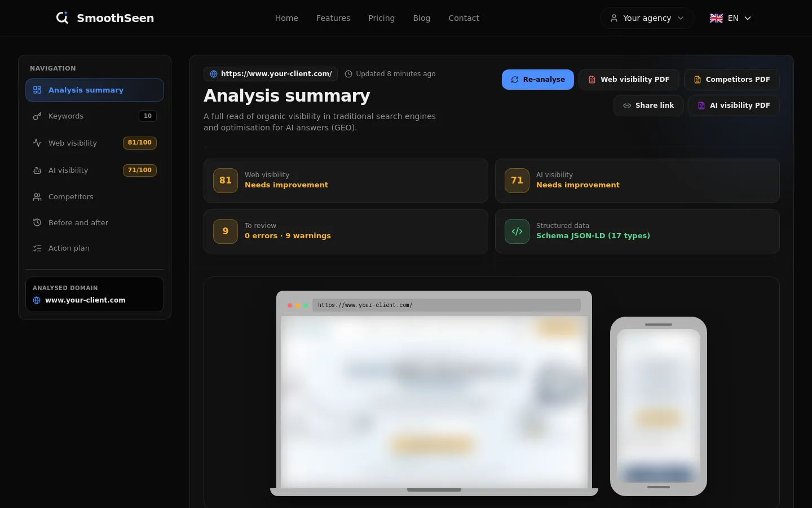
Task: Click the link icon on Share link
Action: click(x=627, y=106)
